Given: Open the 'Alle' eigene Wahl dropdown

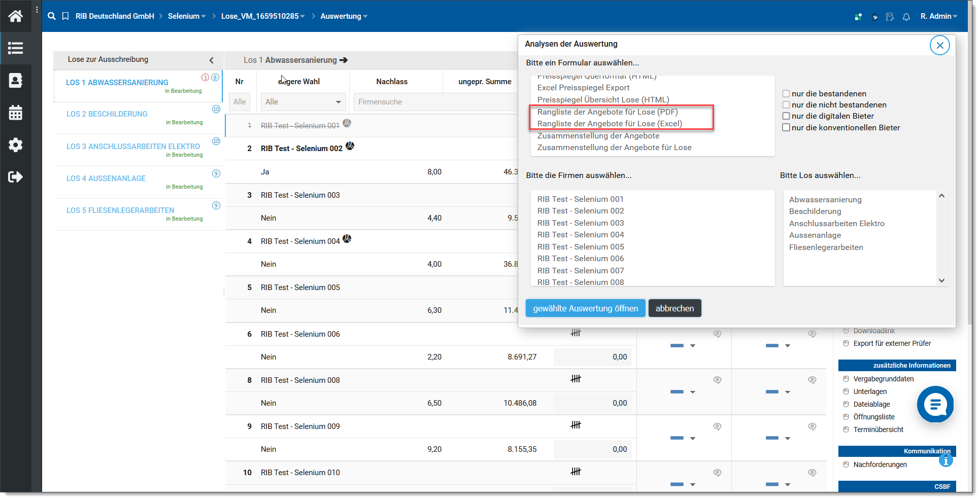Looking at the screenshot, I should click(x=303, y=102).
